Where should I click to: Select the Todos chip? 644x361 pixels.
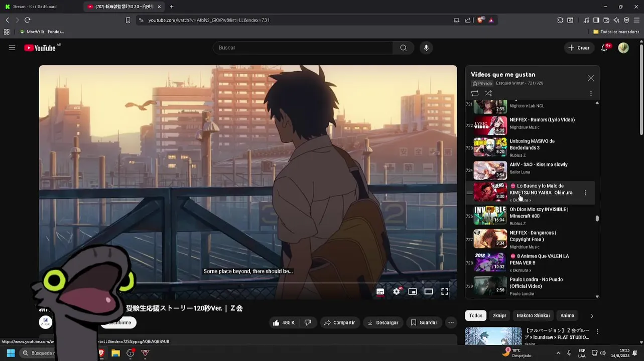point(476,315)
